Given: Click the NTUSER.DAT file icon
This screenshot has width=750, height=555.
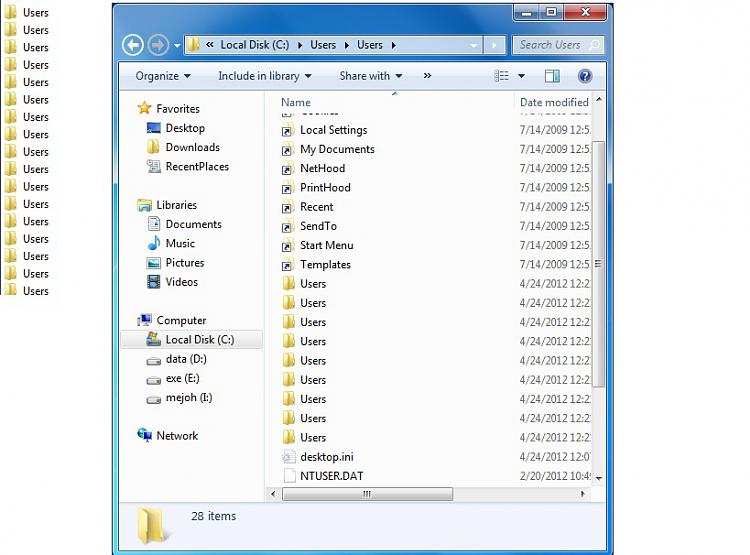Looking at the screenshot, I should [x=289, y=476].
